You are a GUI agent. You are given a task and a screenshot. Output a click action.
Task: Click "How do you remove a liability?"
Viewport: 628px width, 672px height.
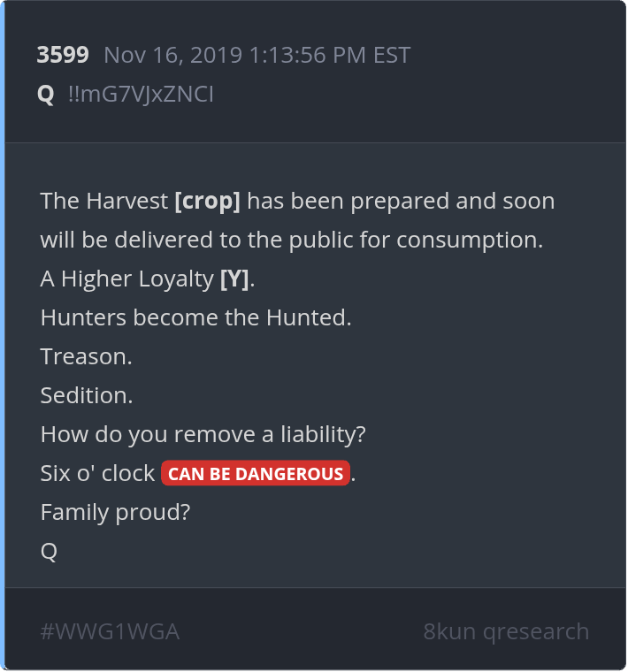point(203,434)
